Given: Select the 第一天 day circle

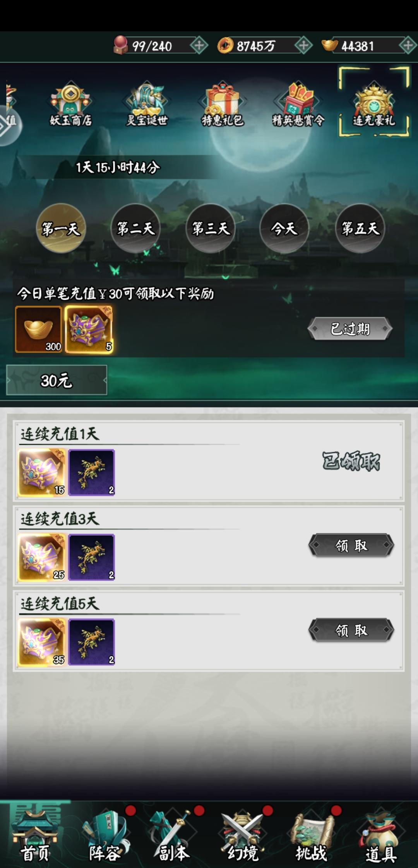Looking at the screenshot, I should click(61, 228).
